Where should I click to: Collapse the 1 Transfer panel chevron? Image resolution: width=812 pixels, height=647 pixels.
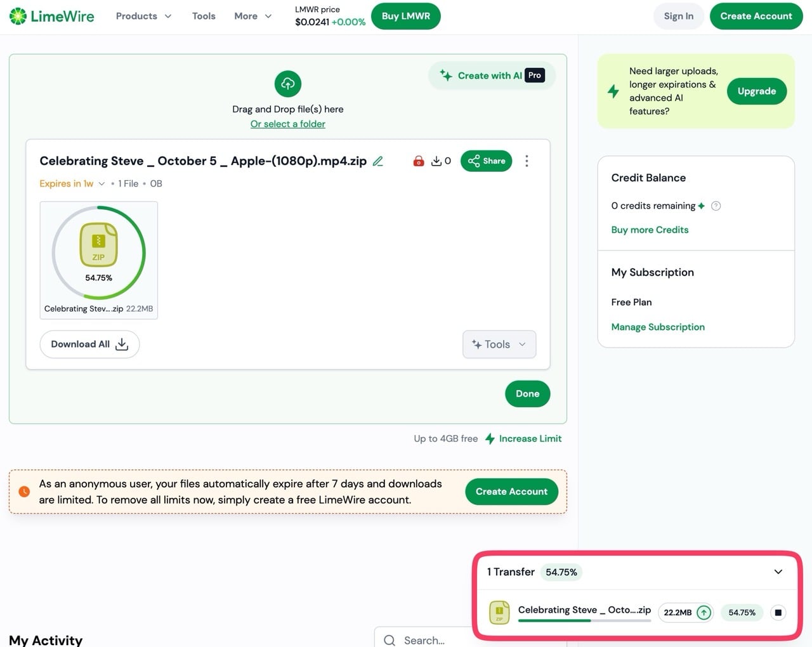coord(778,572)
